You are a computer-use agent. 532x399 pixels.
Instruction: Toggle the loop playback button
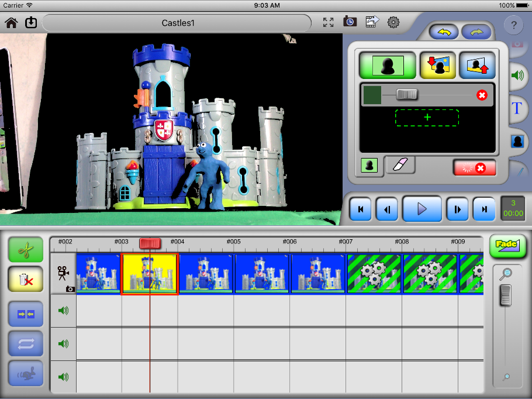click(25, 344)
